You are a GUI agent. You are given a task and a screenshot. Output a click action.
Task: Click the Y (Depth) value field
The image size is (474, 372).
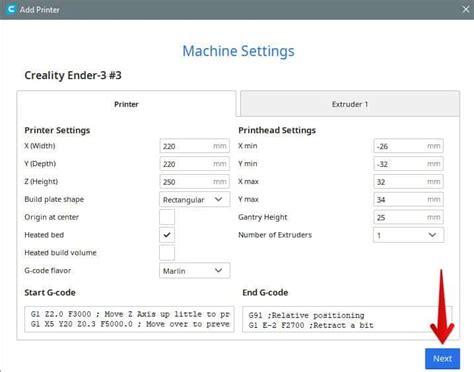click(x=195, y=164)
